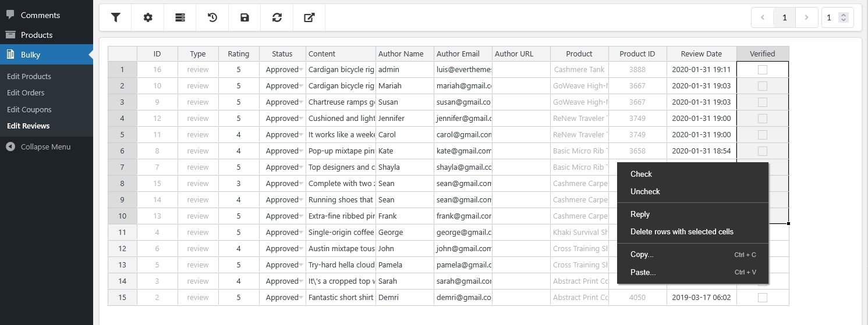Open settings gear in the toolbar
Viewport: 868px width, 325px height.
click(148, 17)
